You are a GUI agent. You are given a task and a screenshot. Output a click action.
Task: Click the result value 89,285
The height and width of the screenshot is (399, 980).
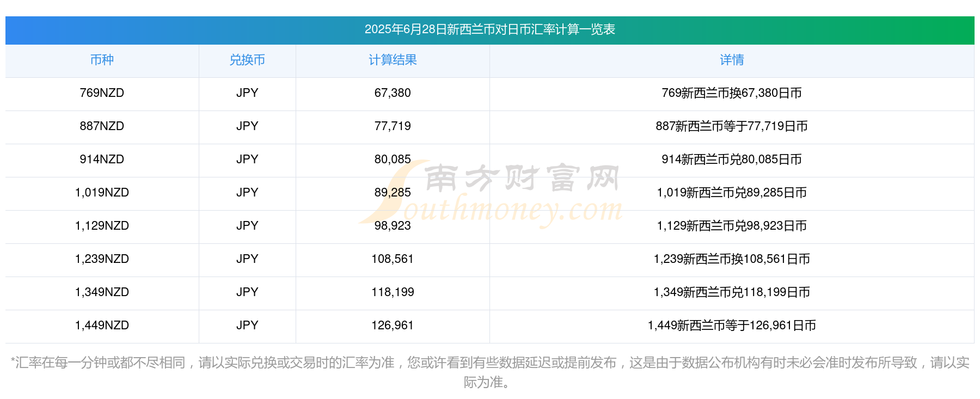point(393,193)
